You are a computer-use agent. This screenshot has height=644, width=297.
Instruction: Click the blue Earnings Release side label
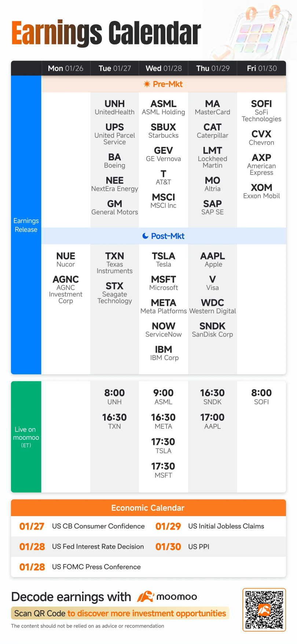point(26,225)
